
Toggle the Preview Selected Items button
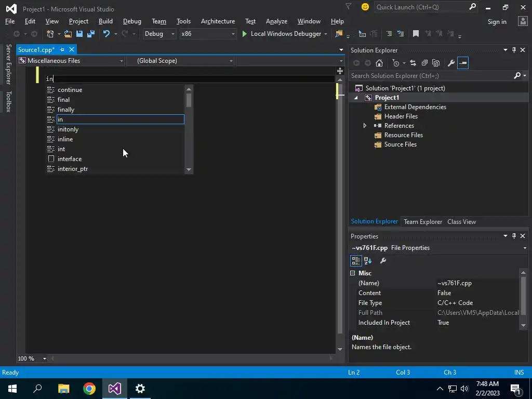coord(463,63)
